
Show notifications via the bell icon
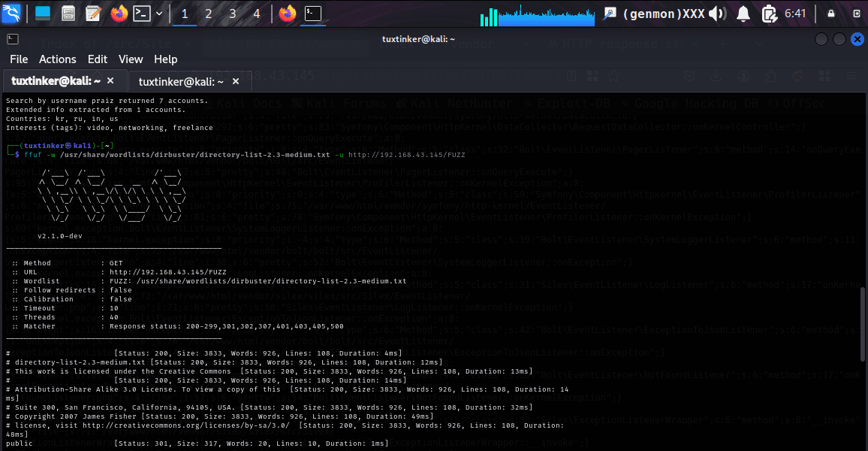(743, 14)
